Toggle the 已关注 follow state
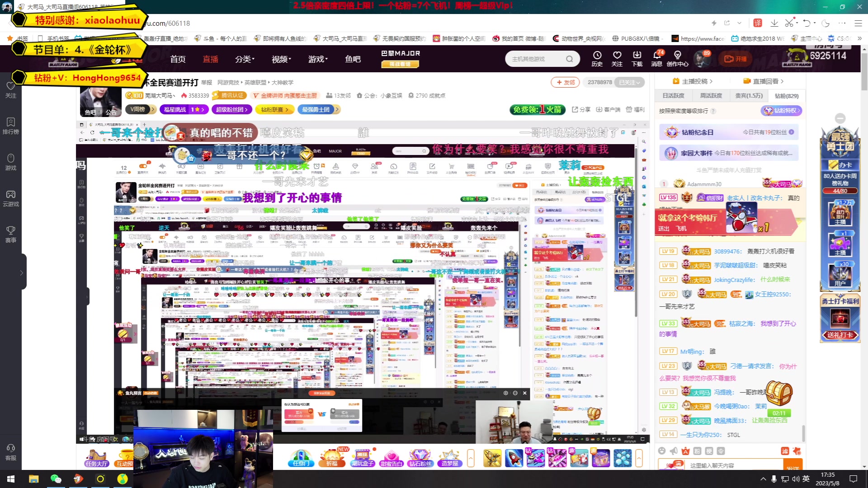 point(630,82)
